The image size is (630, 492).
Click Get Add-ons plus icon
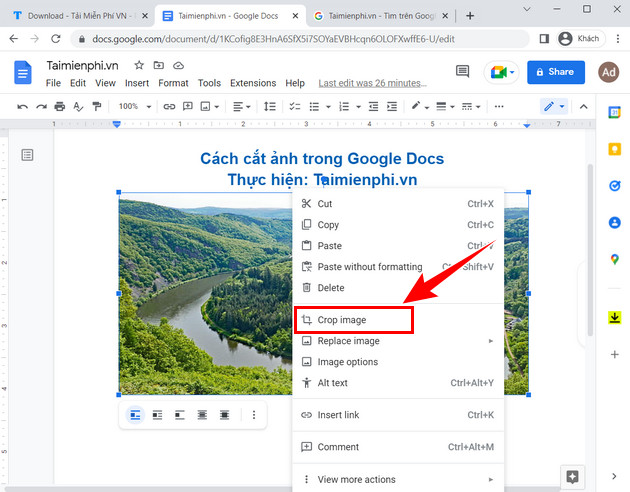pyautogui.click(x=614, y=355)
